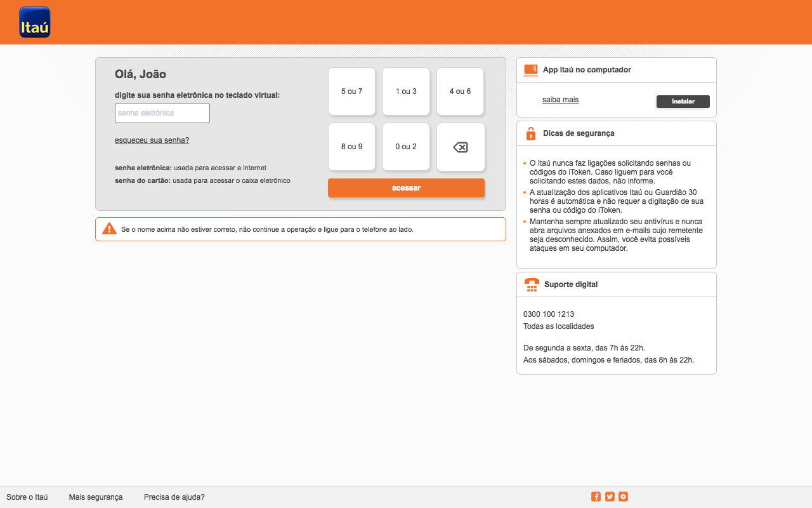Open the Itaú Twitter page icon
812x508 pixels.
click(x=610, y=497)
